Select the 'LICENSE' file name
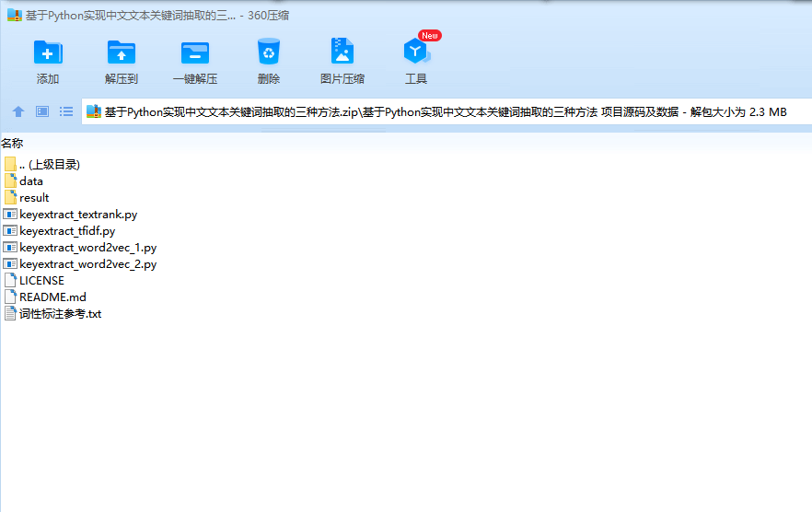The height and width of the screenshot is (512, 812). pyautogui.click(x=42, y=280)
